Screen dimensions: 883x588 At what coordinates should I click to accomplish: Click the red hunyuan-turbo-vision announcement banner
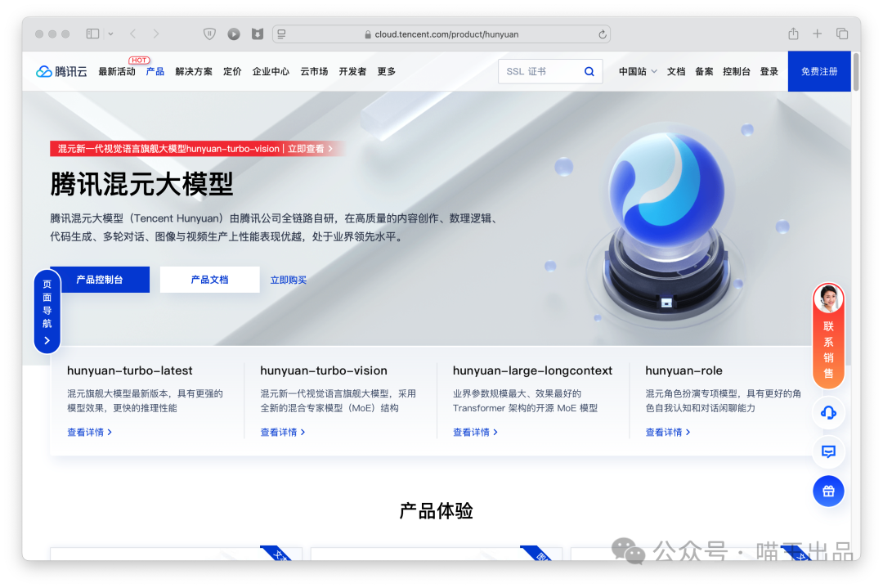196,149
